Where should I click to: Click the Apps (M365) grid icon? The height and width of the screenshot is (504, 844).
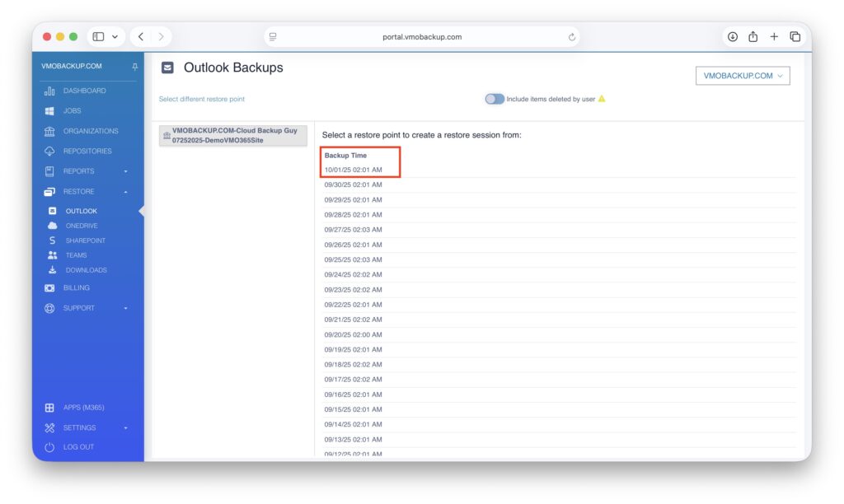(x=49, y=408)
